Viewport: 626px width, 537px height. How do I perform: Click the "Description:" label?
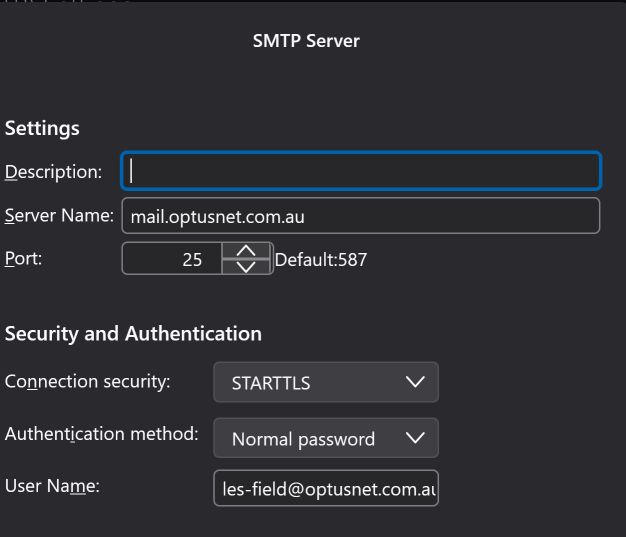point(54,172)
